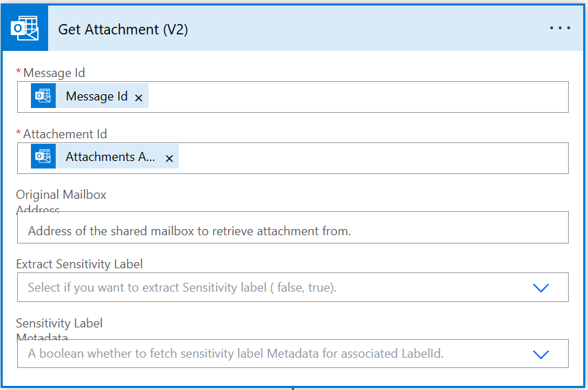
Task: Remove the Attachments token
Action: [169, 158]
